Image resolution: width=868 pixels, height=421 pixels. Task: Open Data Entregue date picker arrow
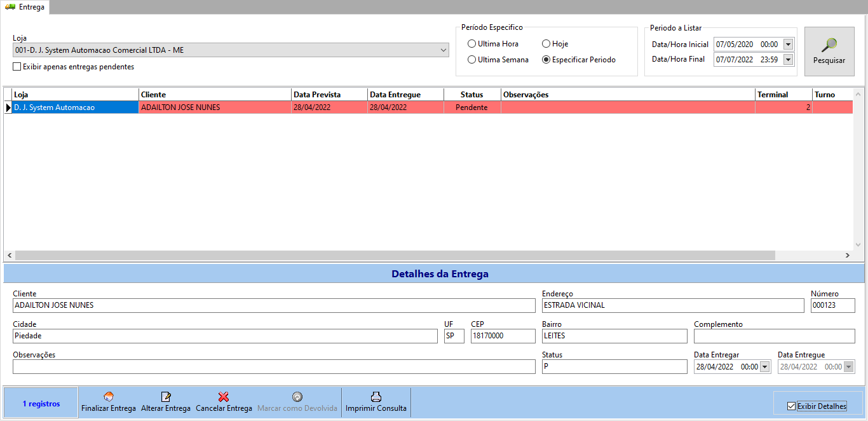848,367
